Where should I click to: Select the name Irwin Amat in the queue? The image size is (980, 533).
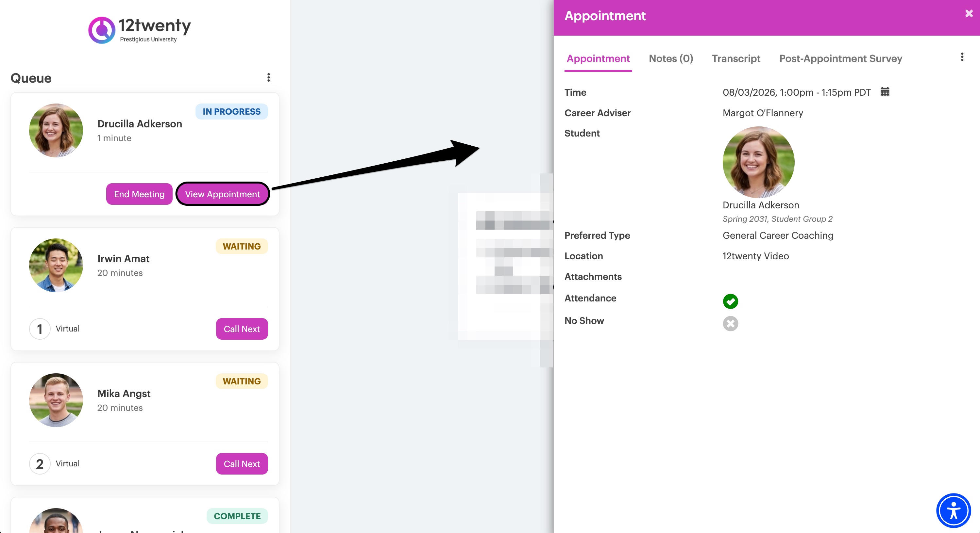(123, 259)
